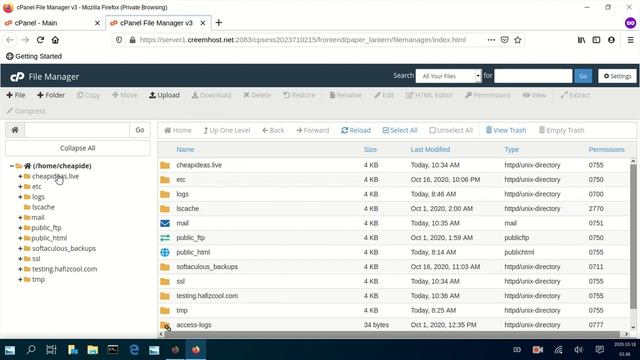
Task: Click the Compress toolbar button
Action: pyautogui.click(x=26, y=111)
